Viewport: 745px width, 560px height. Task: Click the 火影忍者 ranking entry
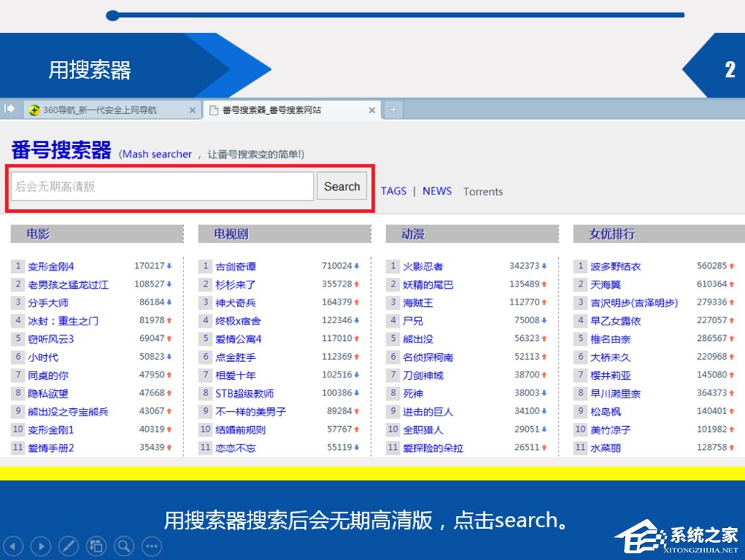click(x=425, y=266)
